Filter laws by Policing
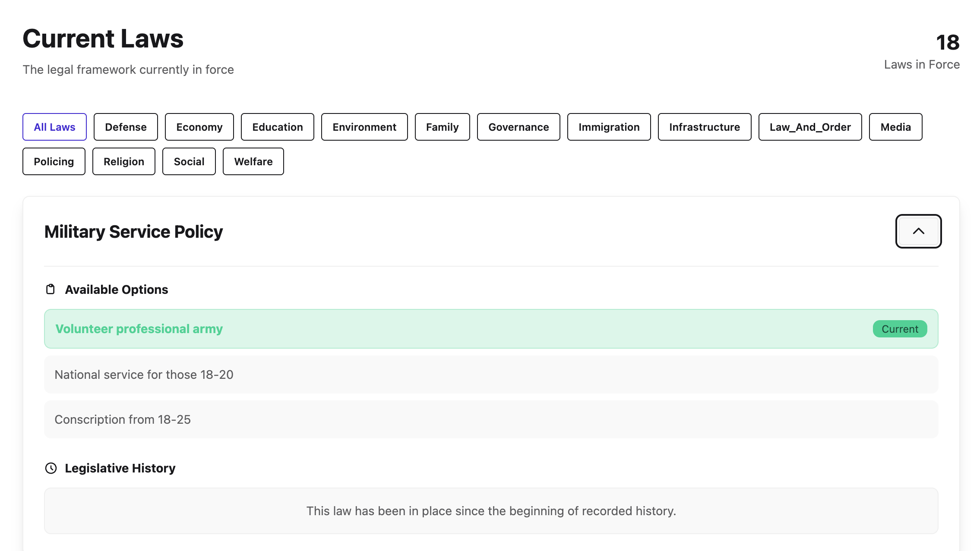Image resolution: width=980 pixels, height=551 pixels. pyautogui.click(x=54, y=161)
